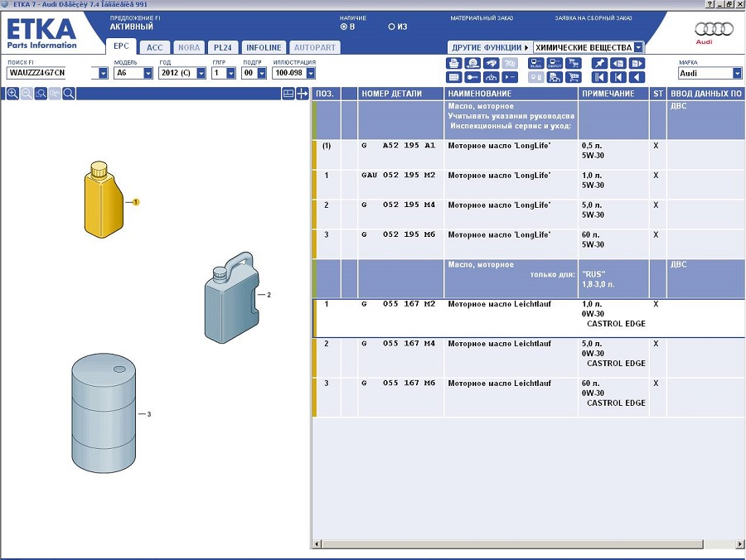
Task: Click the printer icon in the toolbar
Action: pyautogui.click(x=454, y=63)
